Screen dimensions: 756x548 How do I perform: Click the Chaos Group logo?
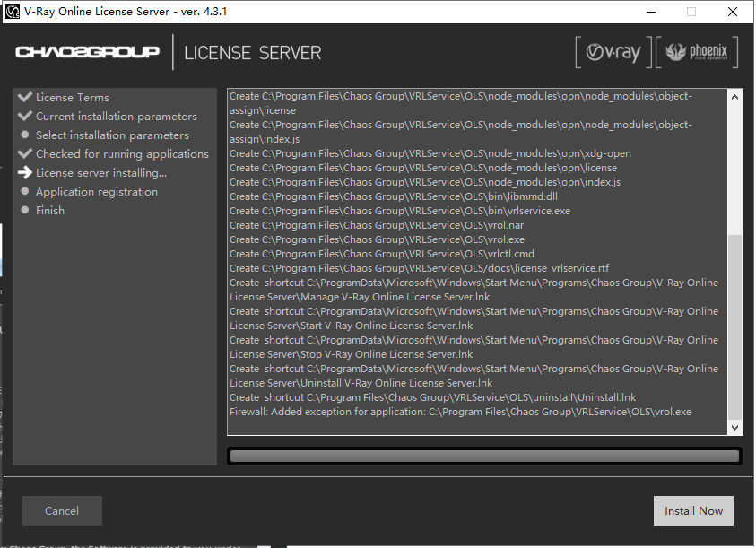point(87,52)
